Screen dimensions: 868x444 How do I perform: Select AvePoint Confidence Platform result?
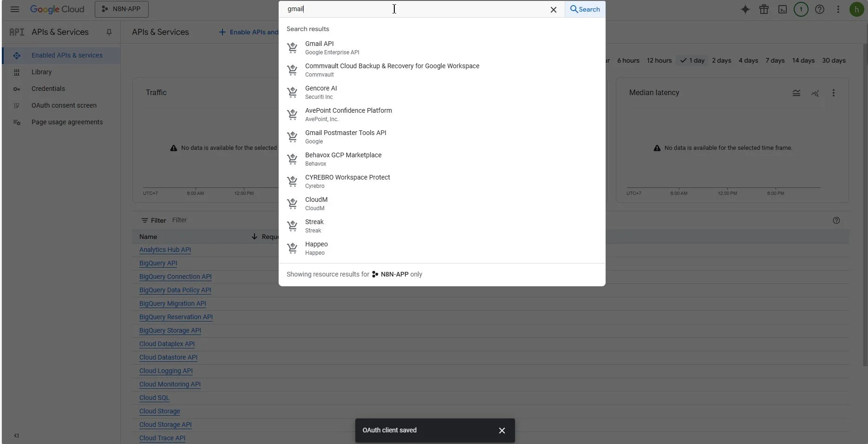[x=442, y=114]
